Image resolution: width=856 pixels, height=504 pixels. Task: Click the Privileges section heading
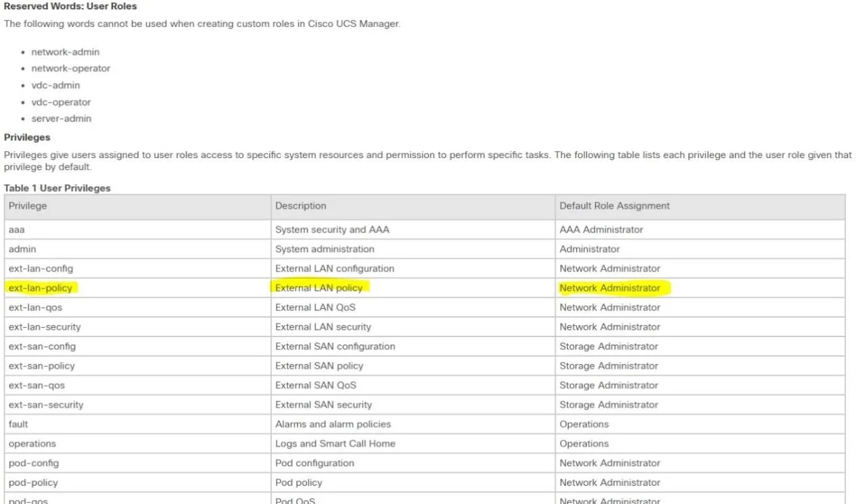click(x=27, y=138)
